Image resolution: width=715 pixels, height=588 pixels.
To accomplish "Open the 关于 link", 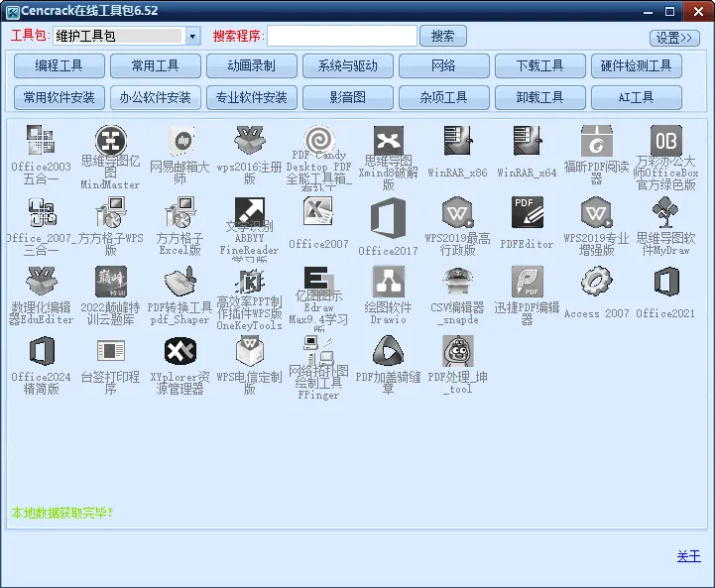I will (x=688, y=556).
